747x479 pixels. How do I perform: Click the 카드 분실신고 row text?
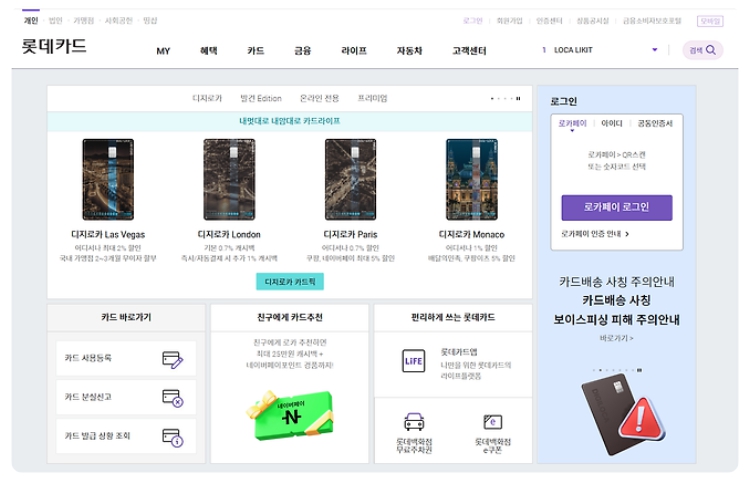(88, 397)
